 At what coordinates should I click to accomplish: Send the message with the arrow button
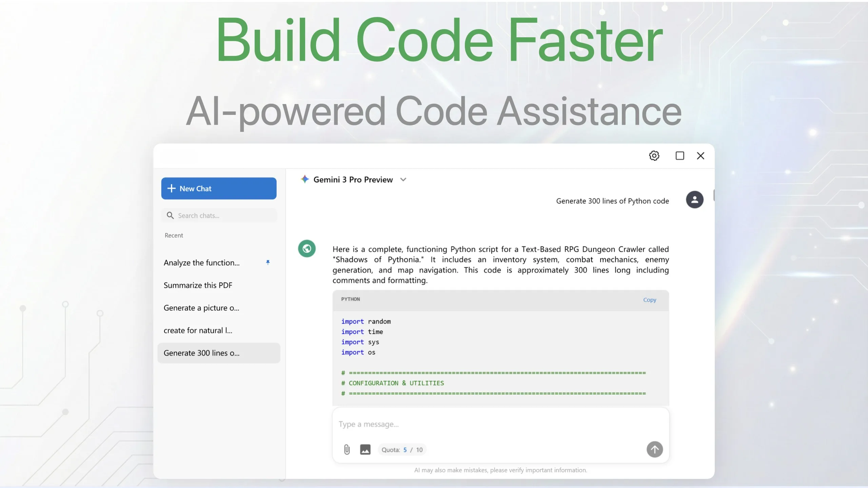(654, 450)
